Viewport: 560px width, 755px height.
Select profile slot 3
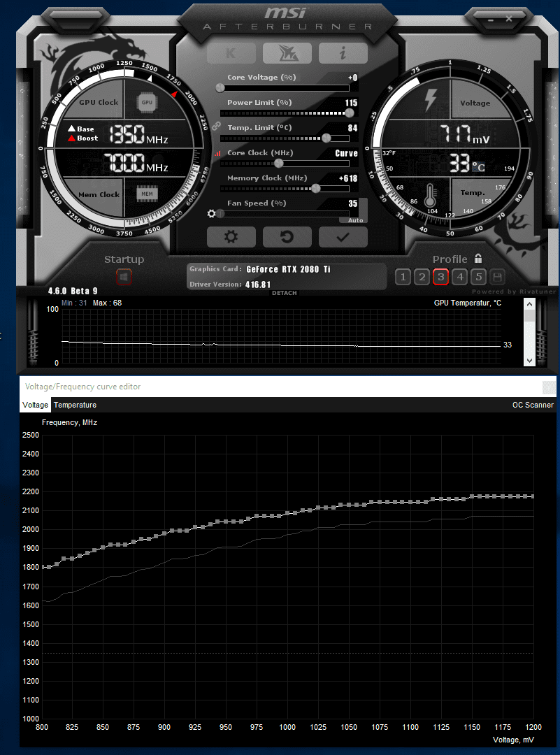pyautogui.click(x=440, y=277)
